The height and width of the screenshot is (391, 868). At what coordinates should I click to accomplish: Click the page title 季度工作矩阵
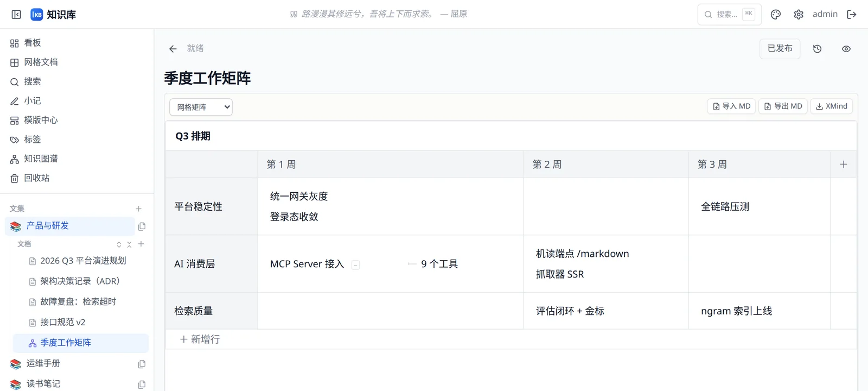[x=207, y=78]
